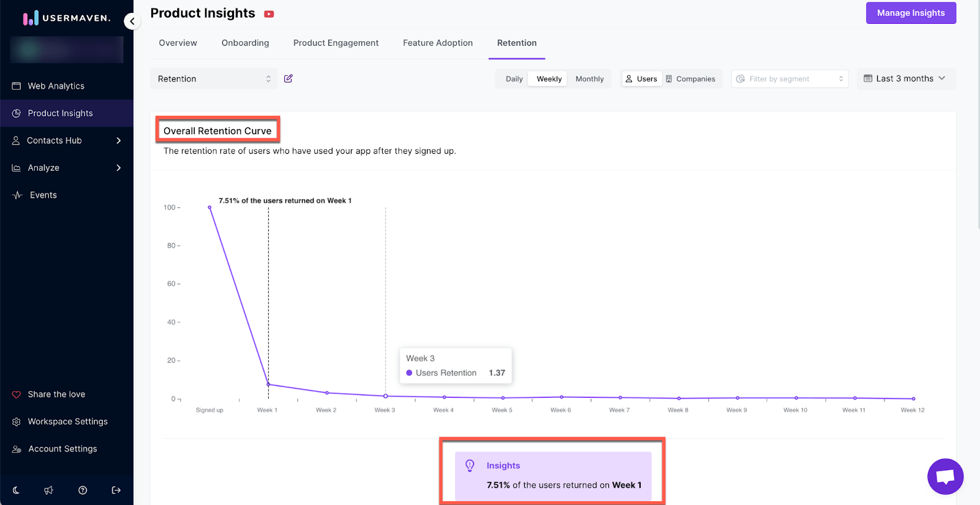
Task: Click the Manage Insights button
Action: (910, 13)
